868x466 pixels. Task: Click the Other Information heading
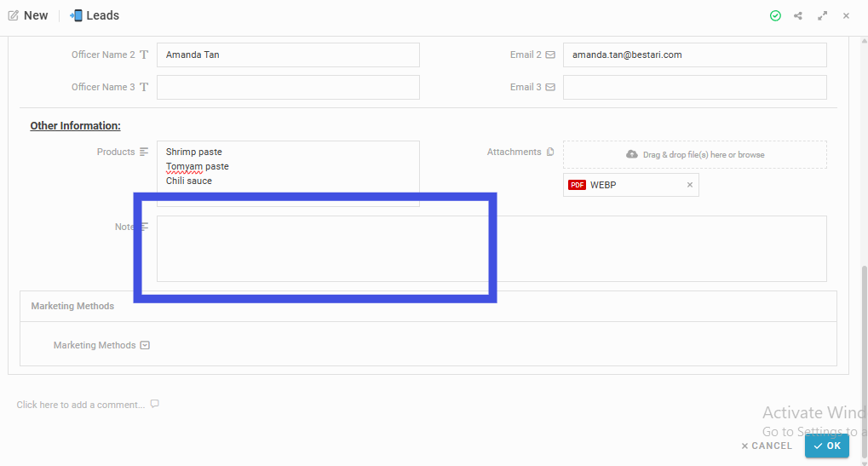pos(75,125)
